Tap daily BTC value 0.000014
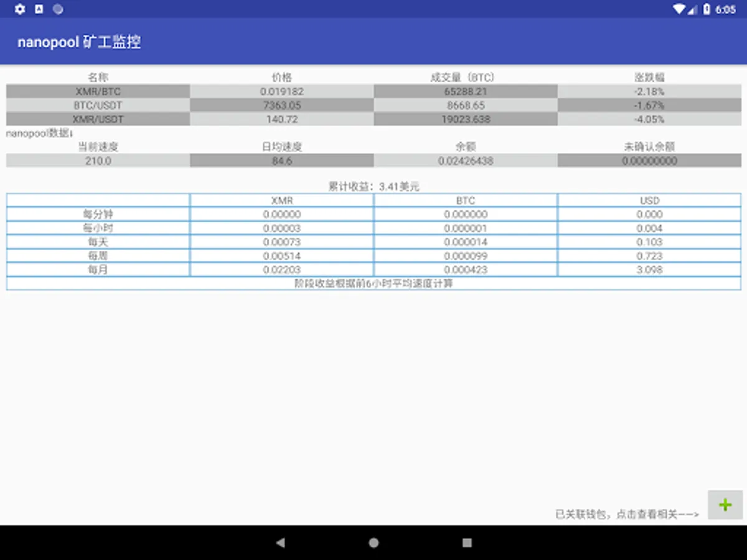The width and height of the screenshot is (747, 560). click(466, 241)
